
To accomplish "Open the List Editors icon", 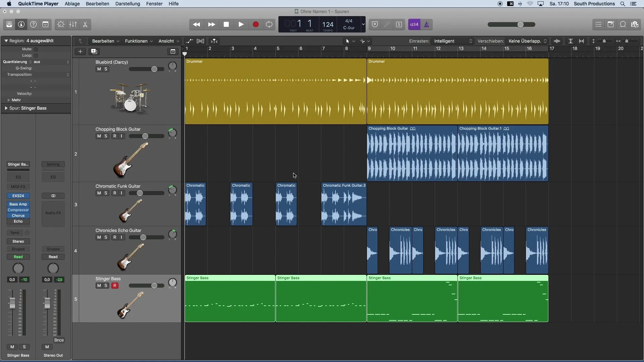I will click(598, 24).
